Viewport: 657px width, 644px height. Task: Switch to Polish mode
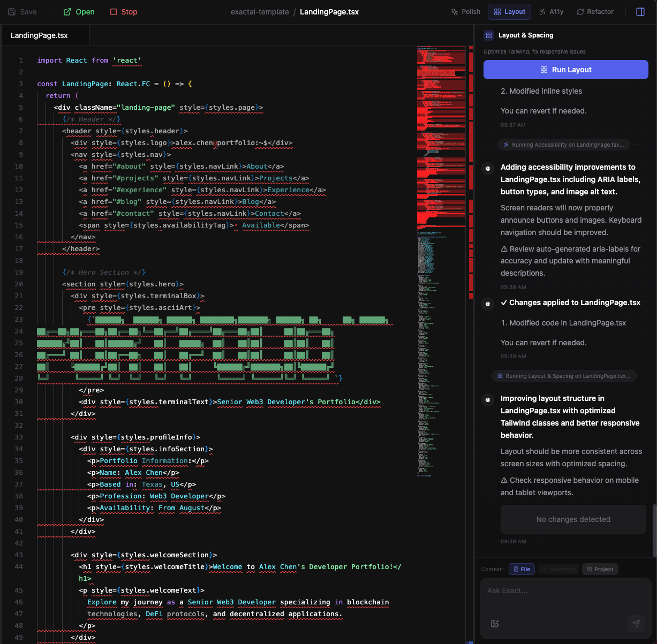465,12
